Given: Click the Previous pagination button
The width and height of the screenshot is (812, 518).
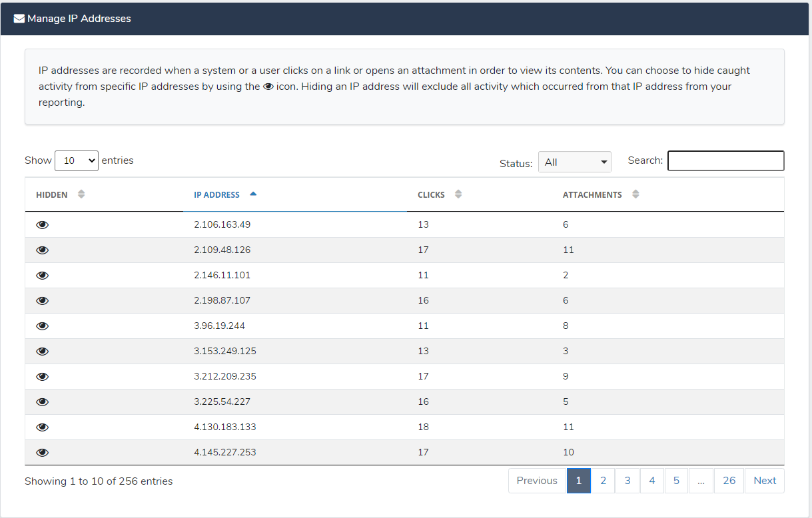Looking at the screenshot, I should click(x=537, y=480).
